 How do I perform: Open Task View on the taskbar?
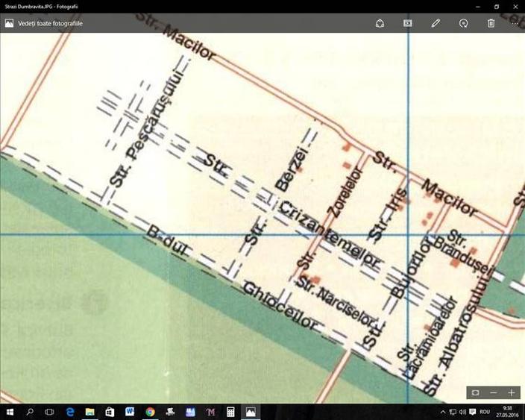point(49,412)
